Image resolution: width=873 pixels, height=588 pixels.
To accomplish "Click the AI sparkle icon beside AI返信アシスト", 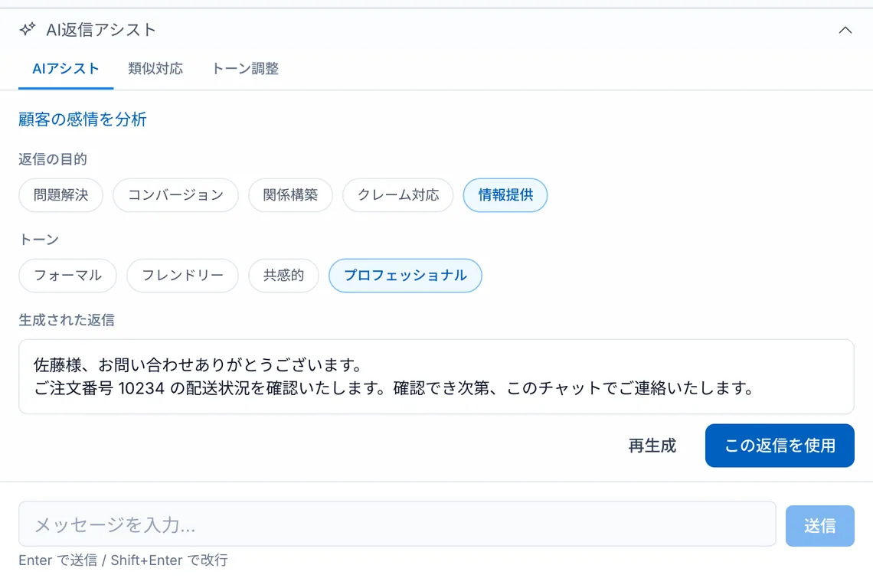I will pyautogui.click(x=28, y=29).
